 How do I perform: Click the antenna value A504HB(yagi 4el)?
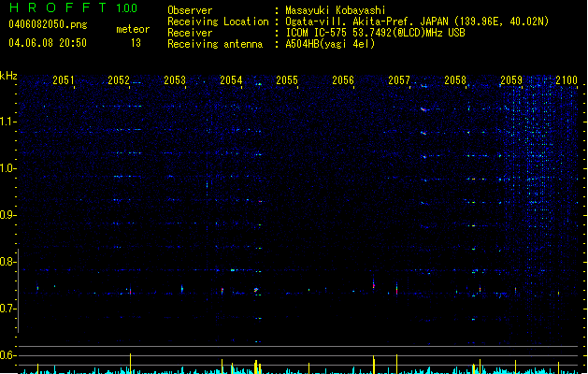pyautogui.click(x=330, y=44)
